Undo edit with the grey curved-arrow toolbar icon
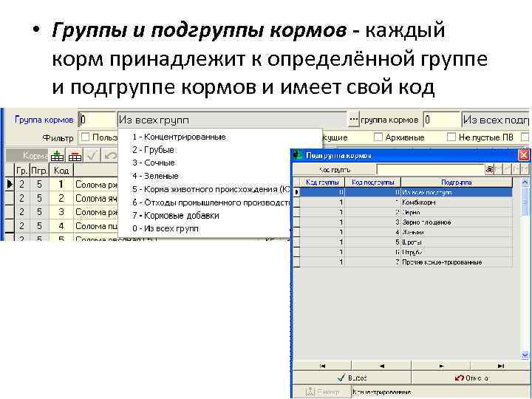 (110, 156)
